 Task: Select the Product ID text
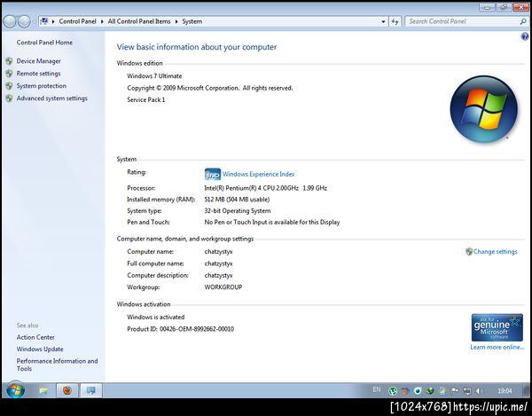[x=181, y=329]
